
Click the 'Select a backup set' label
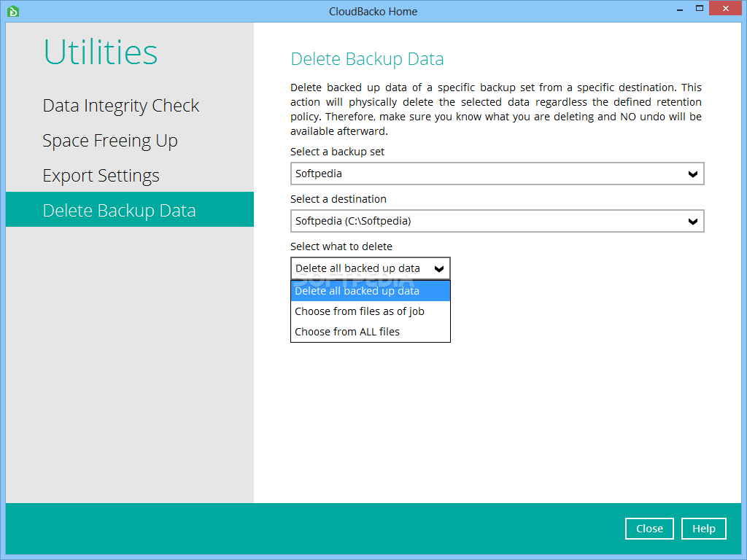(x=337, y=152)
